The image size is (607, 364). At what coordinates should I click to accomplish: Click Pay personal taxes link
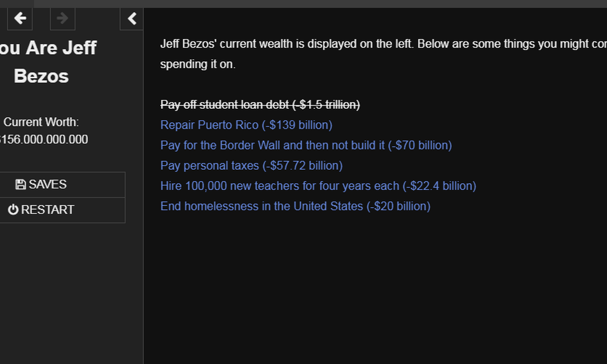pos(251,166)
